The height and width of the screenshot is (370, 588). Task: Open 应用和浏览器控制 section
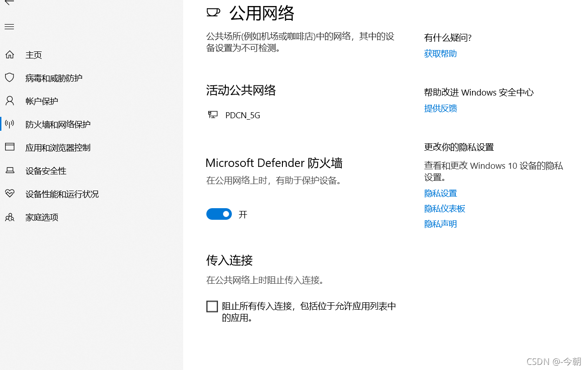(x=58, y=147)
